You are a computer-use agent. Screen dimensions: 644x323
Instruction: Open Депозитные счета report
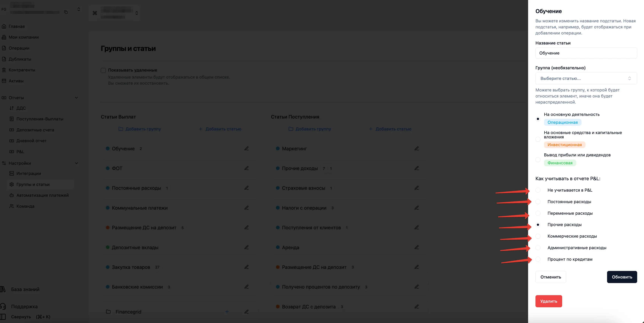coord(35,130)
